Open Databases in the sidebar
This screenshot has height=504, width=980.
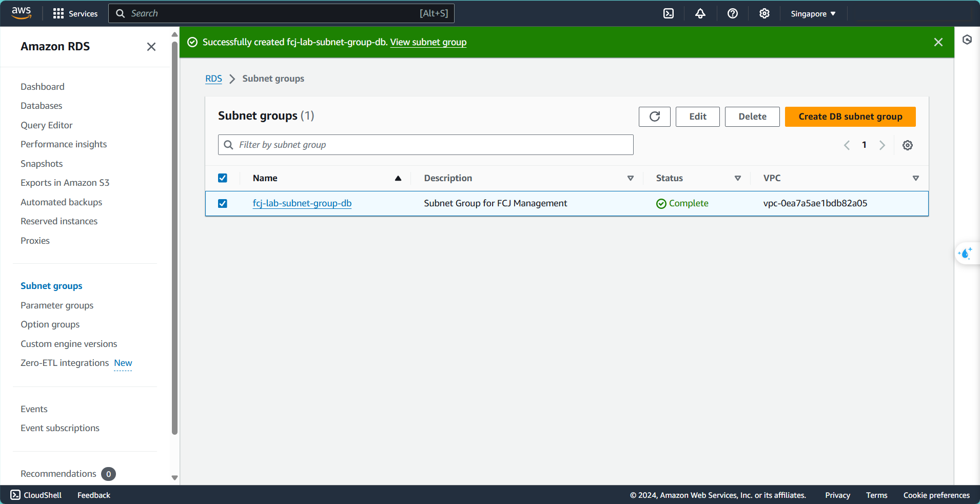(41, 106)
